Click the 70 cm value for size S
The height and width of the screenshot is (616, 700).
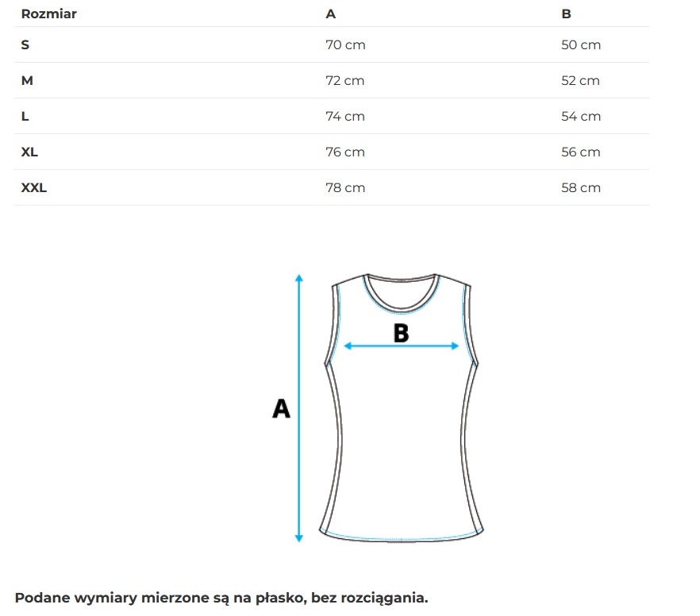point(345,45)
